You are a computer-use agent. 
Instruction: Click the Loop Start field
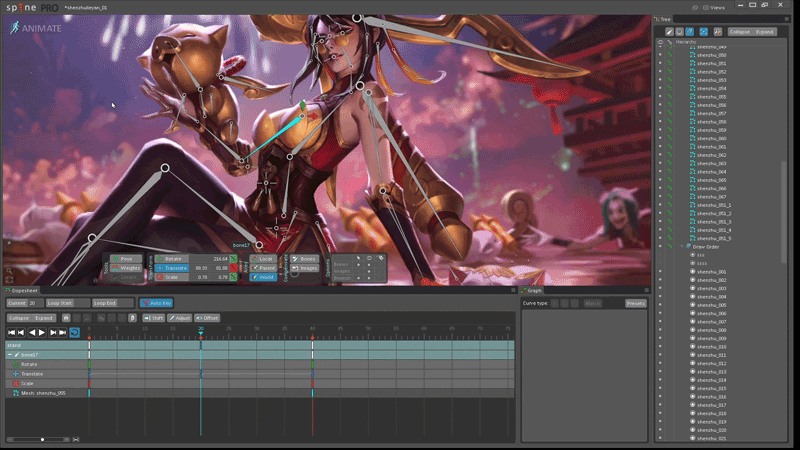pyautogui.click(x=67, y=303)
